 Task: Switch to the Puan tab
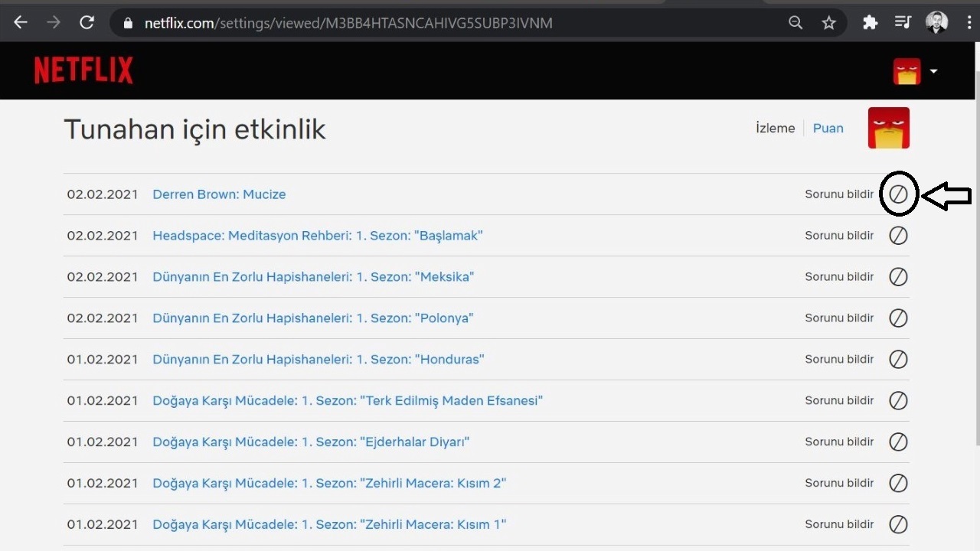coord(828,129)
